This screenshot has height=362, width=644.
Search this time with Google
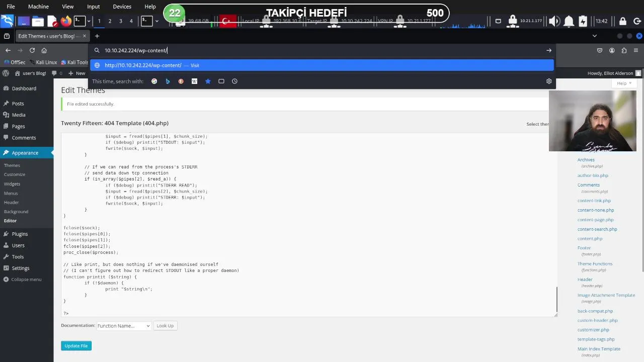pos(154,81)
